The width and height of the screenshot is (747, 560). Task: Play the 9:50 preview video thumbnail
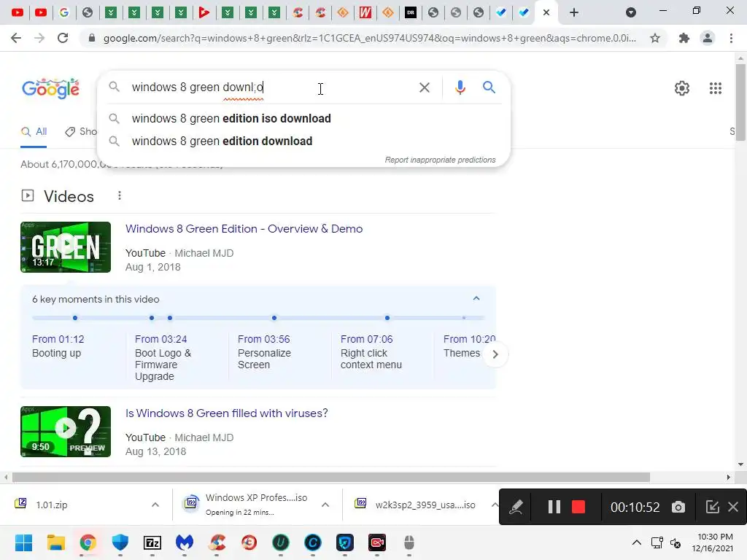point(66,432)
